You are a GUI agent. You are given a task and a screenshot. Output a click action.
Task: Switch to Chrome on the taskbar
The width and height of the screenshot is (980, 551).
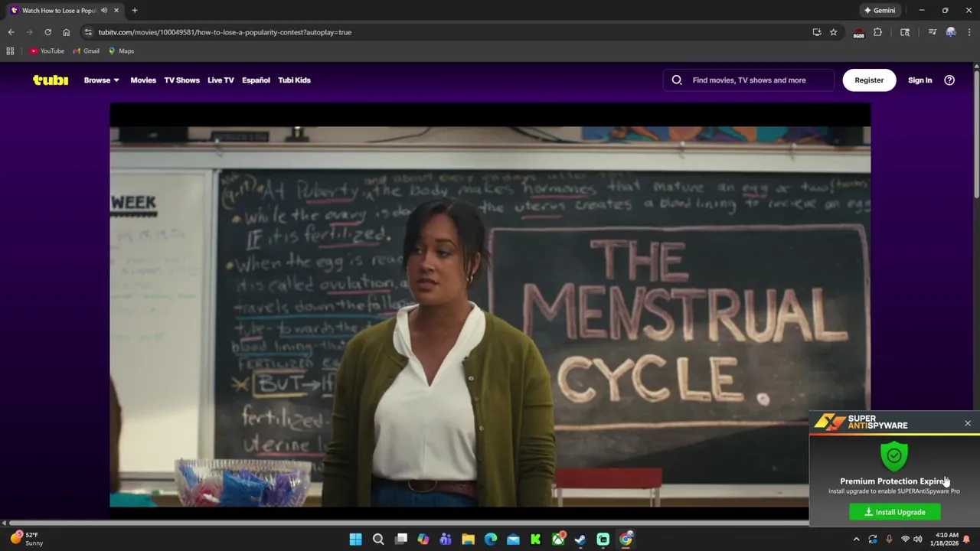point(626,540)
